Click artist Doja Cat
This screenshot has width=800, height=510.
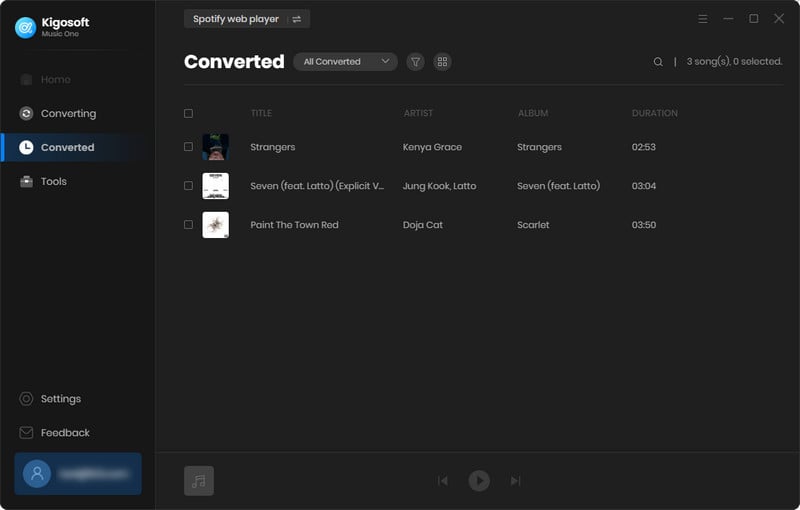point(422,225)
